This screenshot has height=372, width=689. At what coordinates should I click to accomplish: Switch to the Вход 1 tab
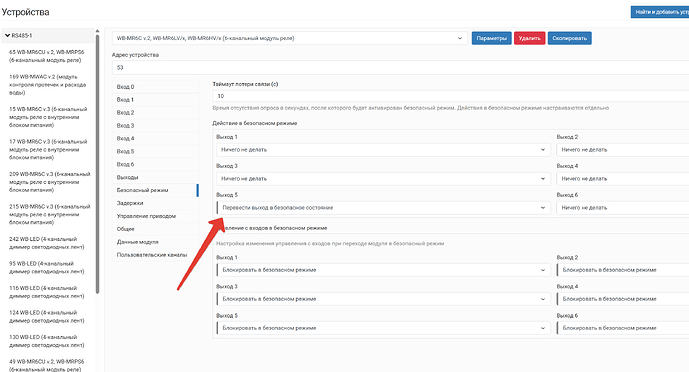point(155,100)
